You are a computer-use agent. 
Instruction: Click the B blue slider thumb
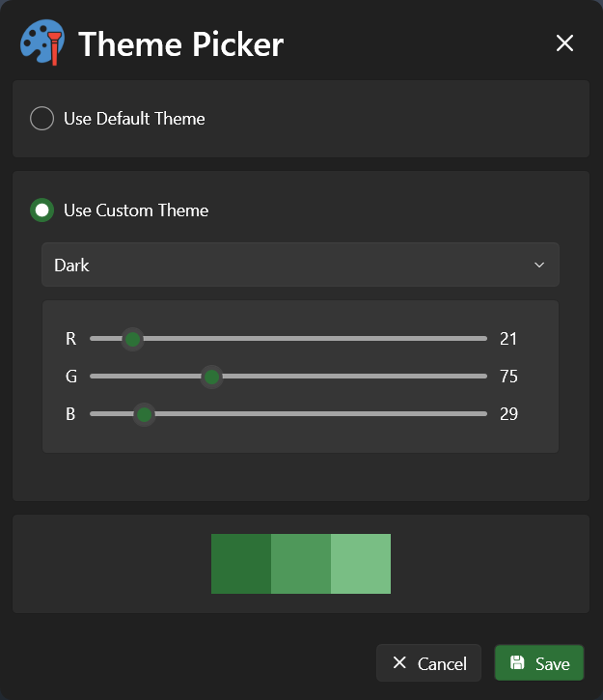[145, 414]
